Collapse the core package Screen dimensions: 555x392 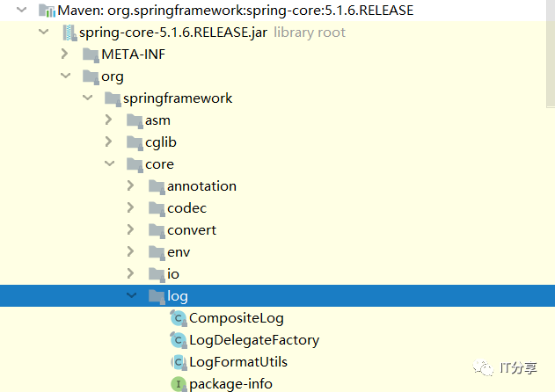tap(109, 163)
